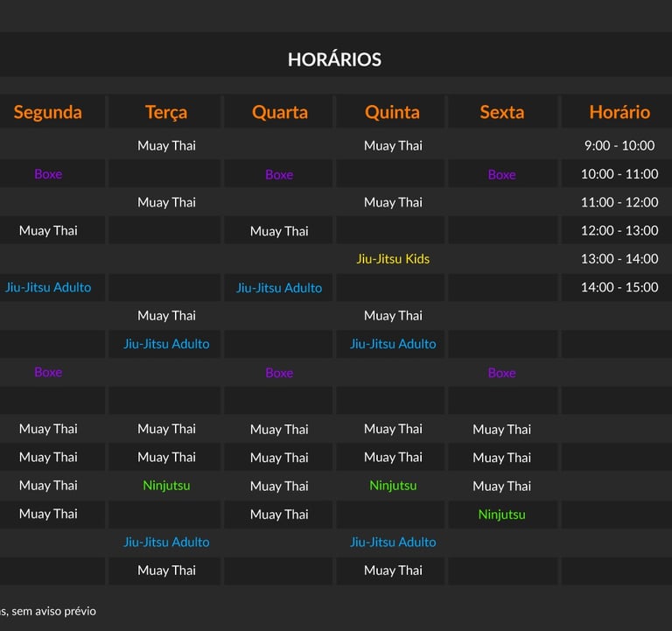
Task: Click Tuesday's 9:00 Muay Thai class
Action: pos(166,146)
